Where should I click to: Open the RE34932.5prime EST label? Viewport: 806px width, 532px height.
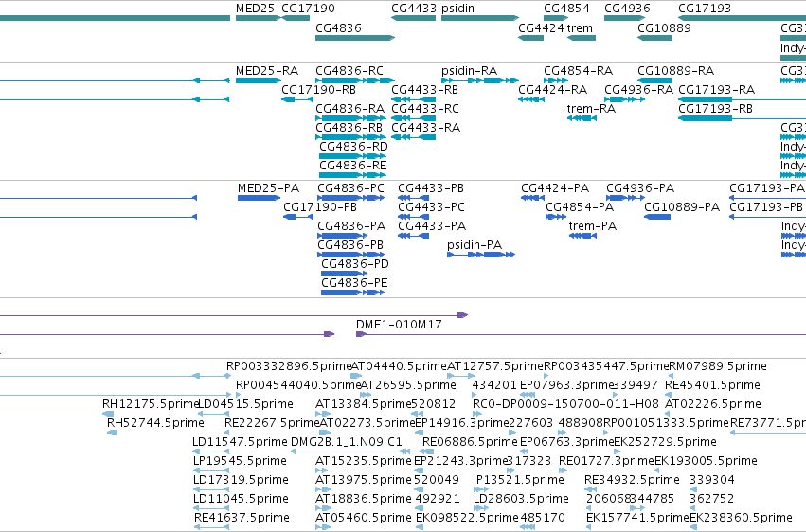(633, 481)
